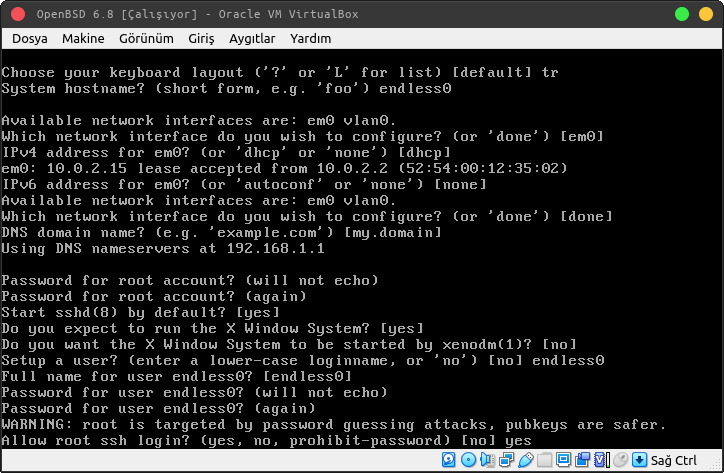Click the virtualization CPU chip status icon
Screen dimensions: 724x473
(601, 460)
